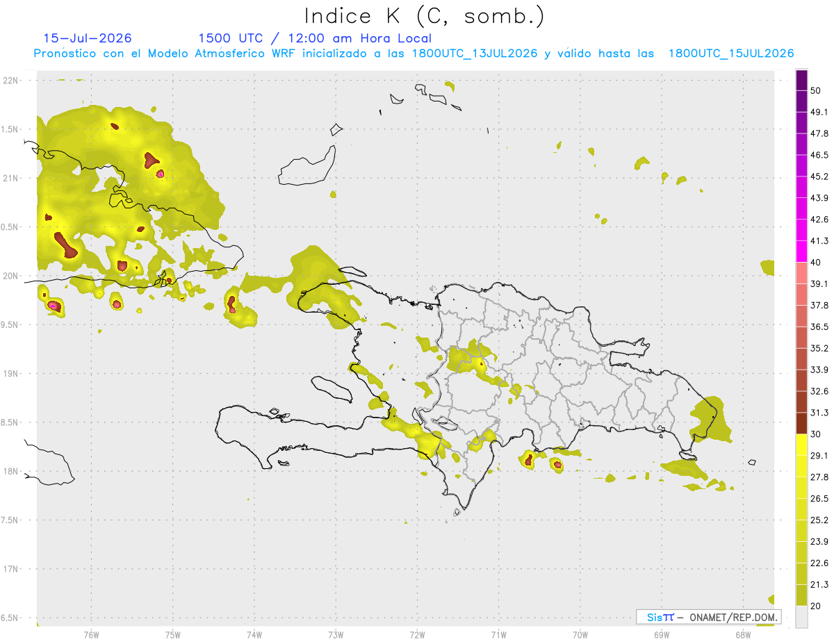Click the colorbar value "27.8"
834x644 pixels.
tap(819, 477)
